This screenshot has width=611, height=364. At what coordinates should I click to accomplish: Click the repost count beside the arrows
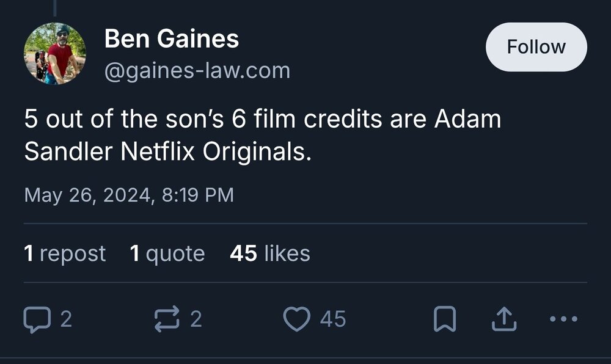coord(196,319)
